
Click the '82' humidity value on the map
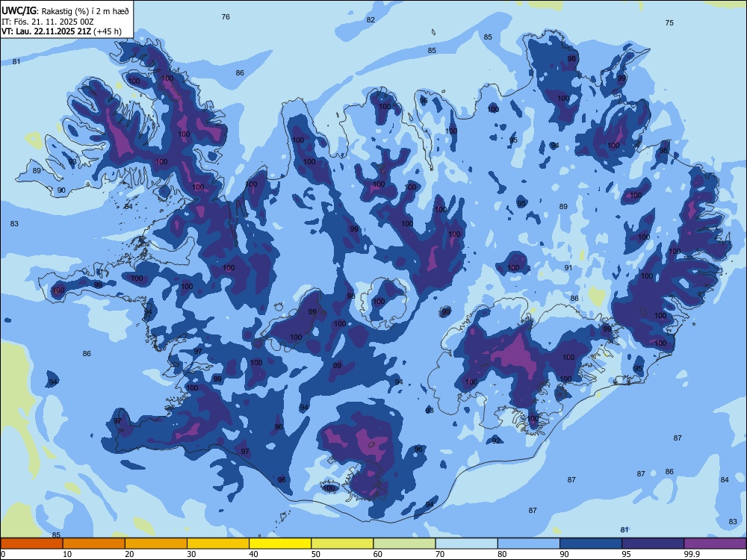pos(371,19)
